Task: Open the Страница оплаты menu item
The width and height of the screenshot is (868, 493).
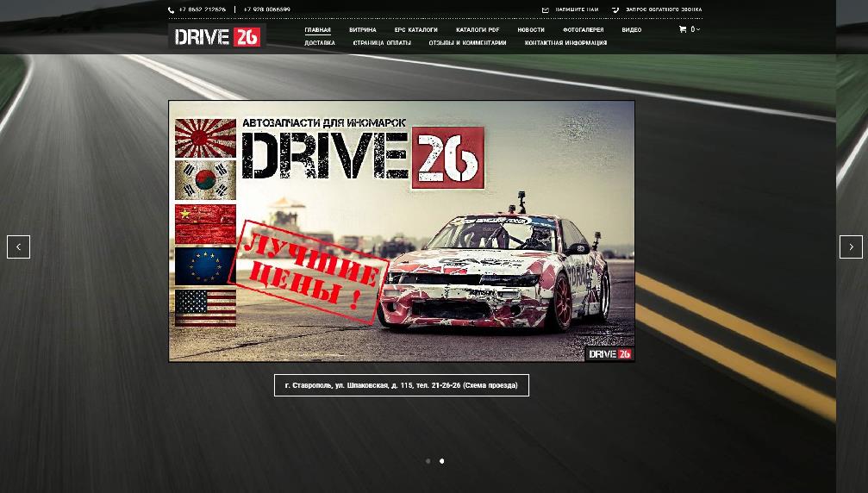Action: click(x=382, y=42)
